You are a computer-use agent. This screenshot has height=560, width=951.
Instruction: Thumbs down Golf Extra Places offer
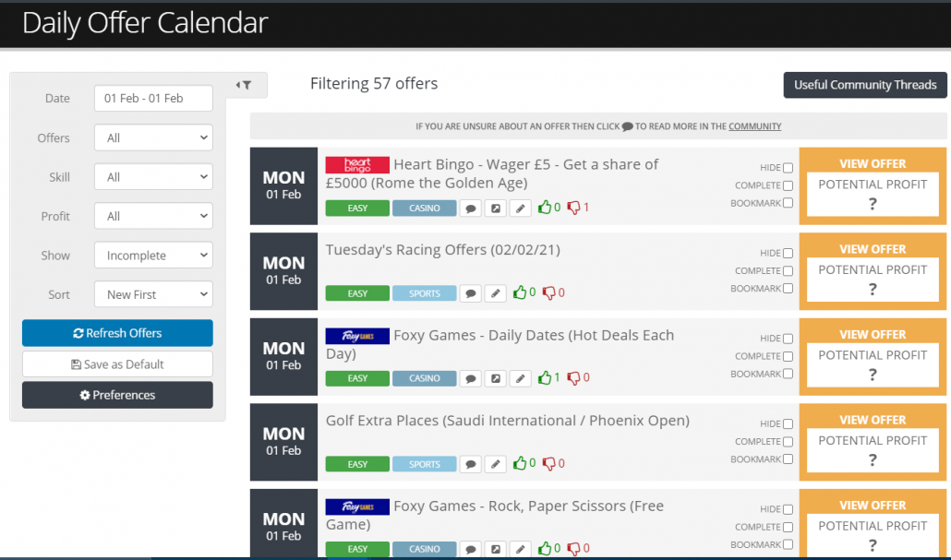pos(548,463)
